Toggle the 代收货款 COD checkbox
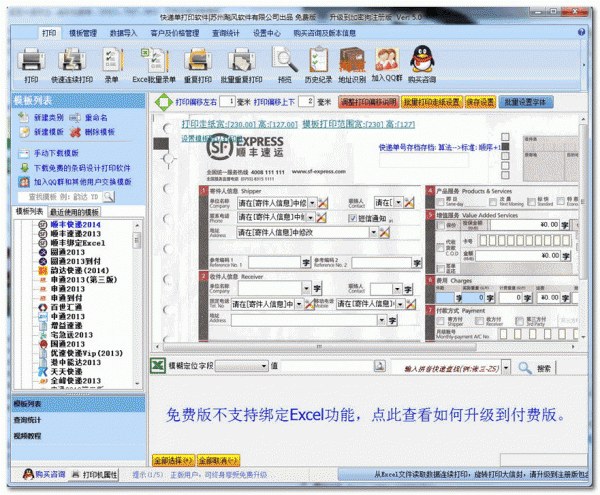The height and width of the screenshot is (495, 600). point(440,248)
